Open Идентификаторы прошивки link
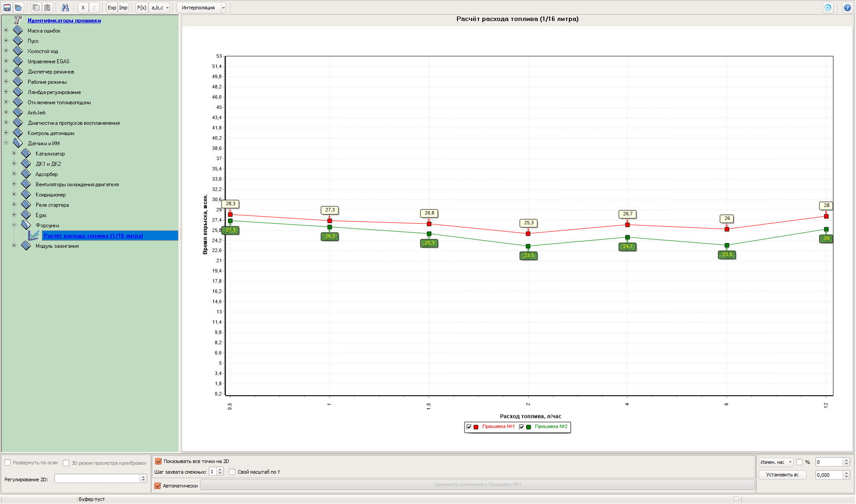This screenshot has width=856, height=504. click(x=64, y=20)
